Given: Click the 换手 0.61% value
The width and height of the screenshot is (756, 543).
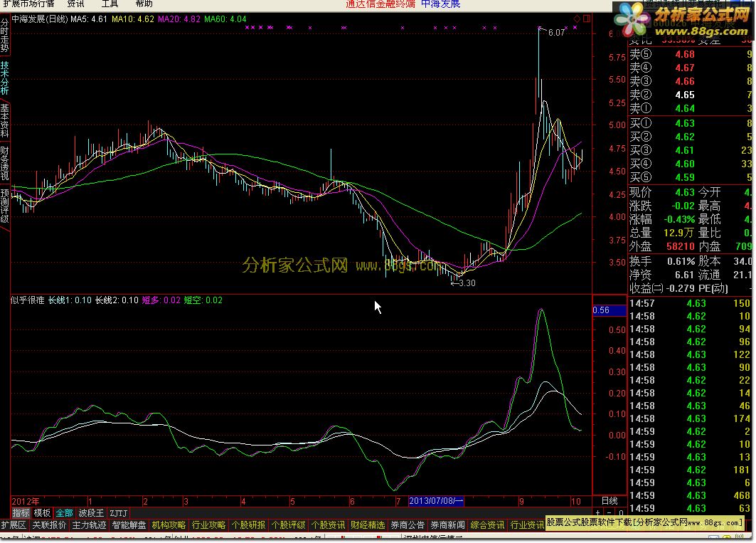Looking at the screenshot, I should pos(681,261).
